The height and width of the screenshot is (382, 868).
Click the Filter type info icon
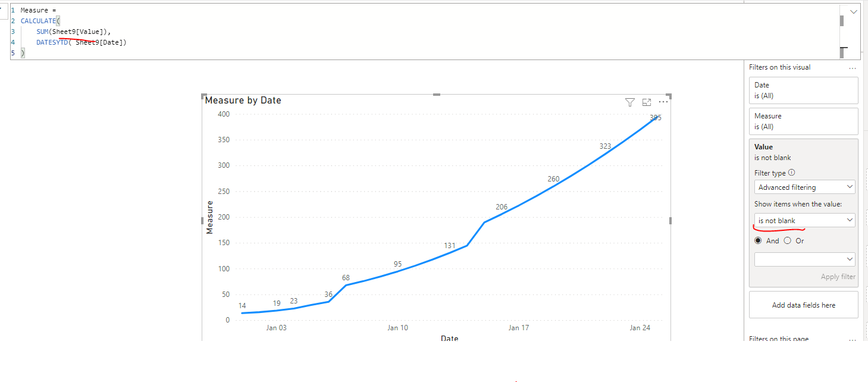(791, 173)
